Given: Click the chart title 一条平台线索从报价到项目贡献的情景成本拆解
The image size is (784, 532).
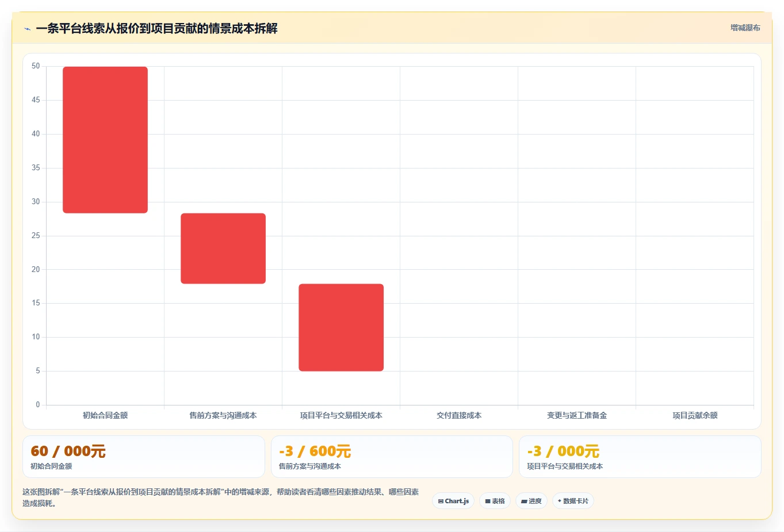Looking at the screenshot, I should pyautogui.click(x=156, y=28).
